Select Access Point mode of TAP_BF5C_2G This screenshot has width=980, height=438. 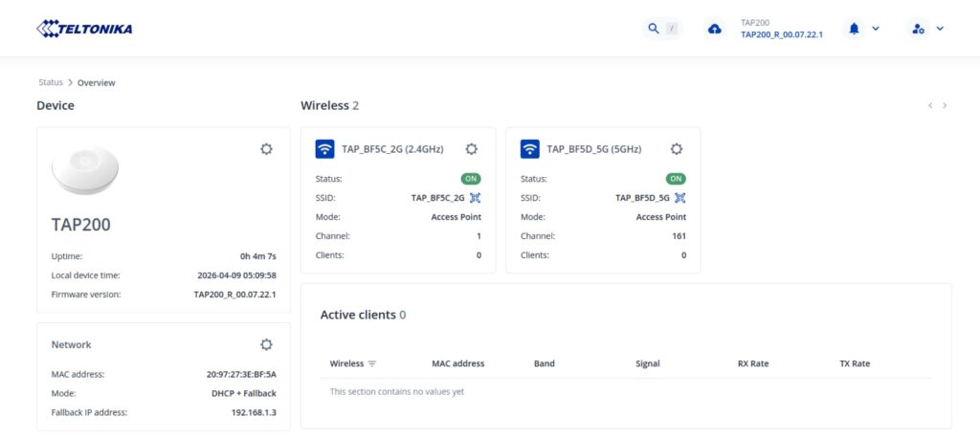(x=457, y=217)
